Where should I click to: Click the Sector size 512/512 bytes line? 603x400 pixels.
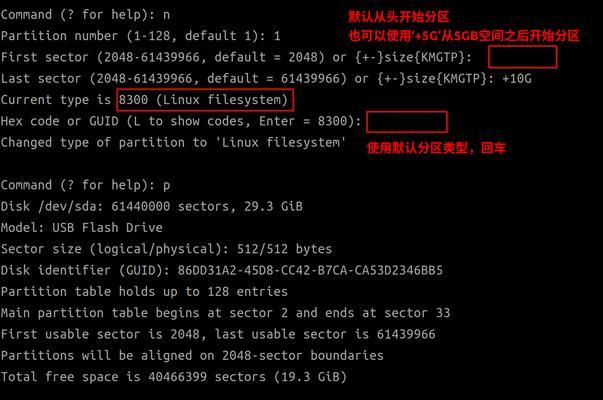point(166,249)
